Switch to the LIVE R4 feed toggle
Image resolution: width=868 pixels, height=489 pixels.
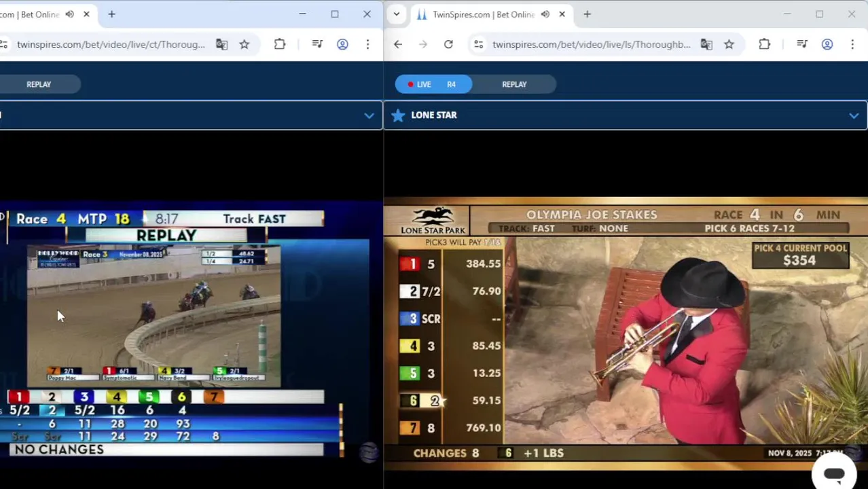(433, 84)
